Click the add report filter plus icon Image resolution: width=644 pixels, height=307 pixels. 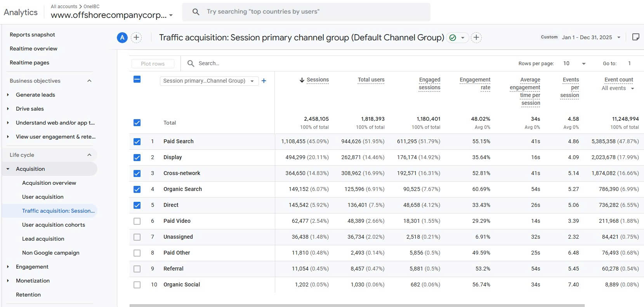point(476,38)
